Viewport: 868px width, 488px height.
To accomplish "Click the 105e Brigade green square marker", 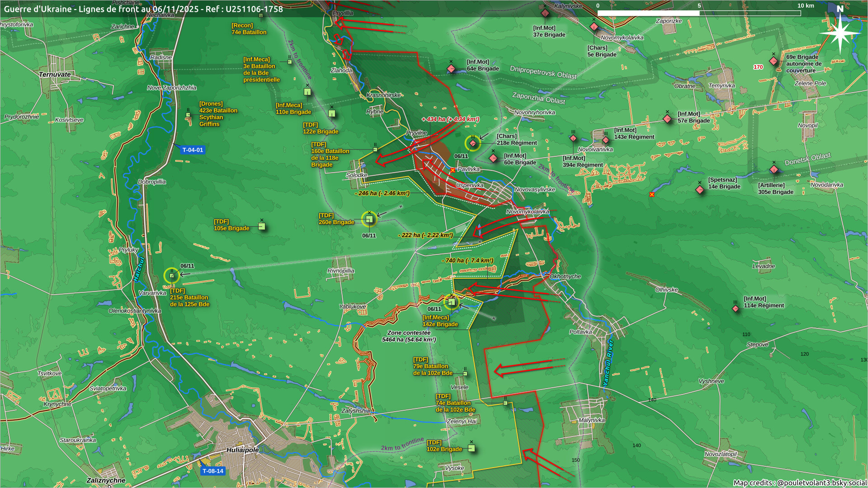I will tap(262, 226).
